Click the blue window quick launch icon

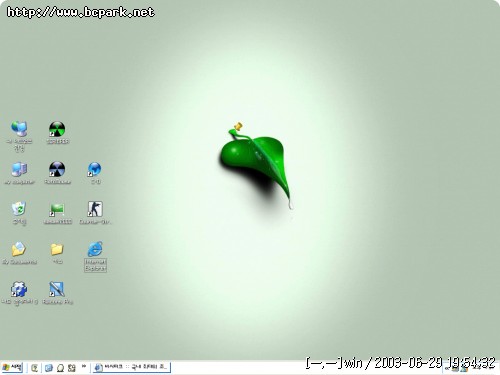click(49, 368)
